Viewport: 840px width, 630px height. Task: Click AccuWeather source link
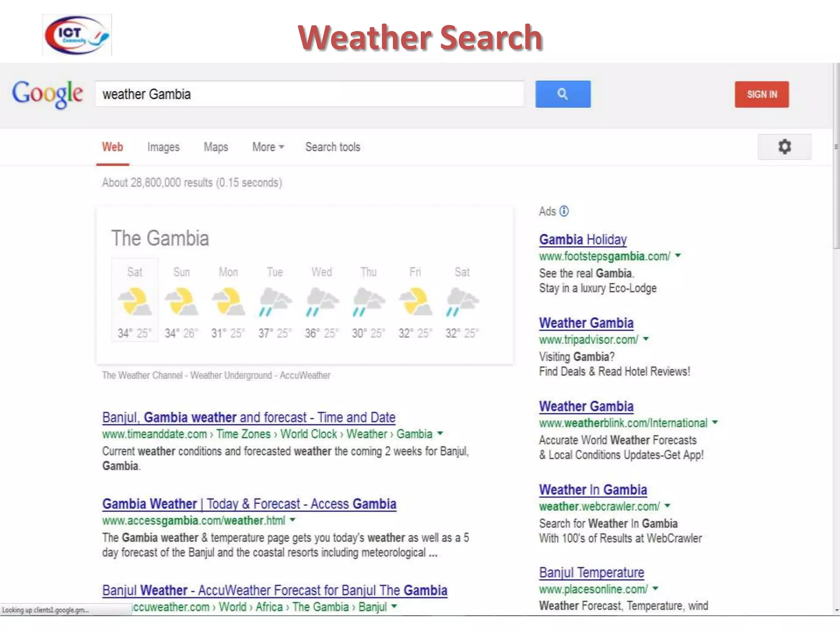pos(305,375)
